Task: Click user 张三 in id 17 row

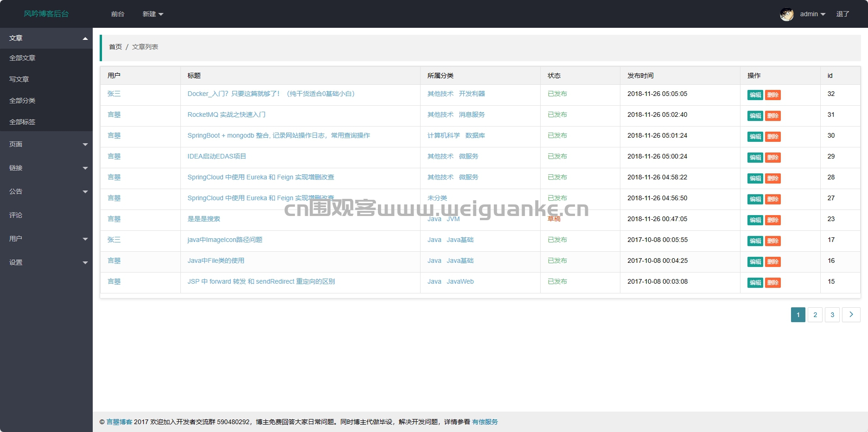Action: point(114,240)
